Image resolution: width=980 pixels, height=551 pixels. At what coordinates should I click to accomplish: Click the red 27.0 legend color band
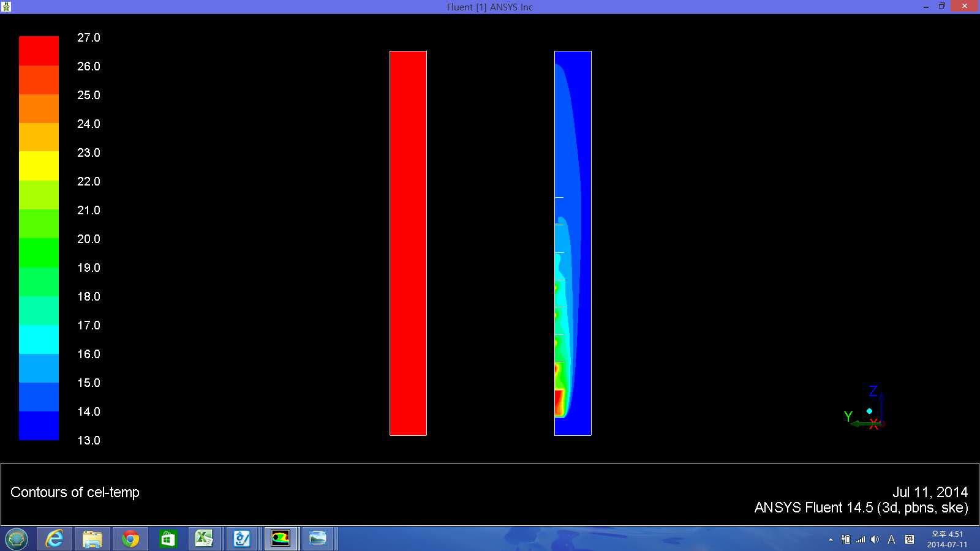[39, 50]
